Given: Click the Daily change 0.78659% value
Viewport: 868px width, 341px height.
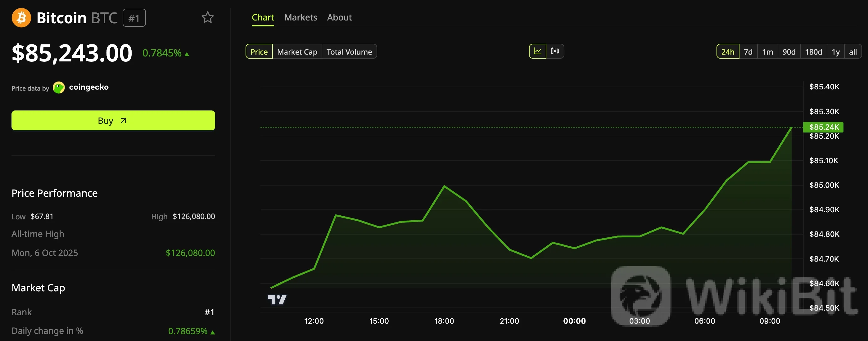Looking at the screenshot, I should pos(192,331).
